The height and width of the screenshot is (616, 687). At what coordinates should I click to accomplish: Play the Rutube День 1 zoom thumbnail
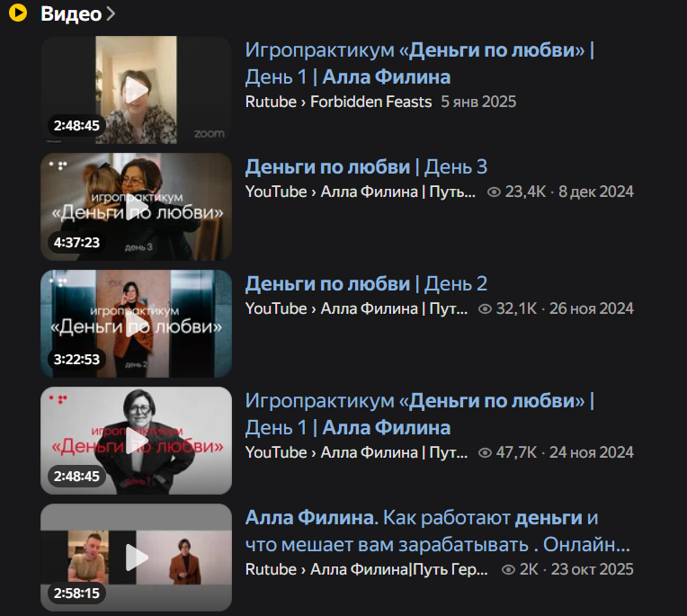137,90
